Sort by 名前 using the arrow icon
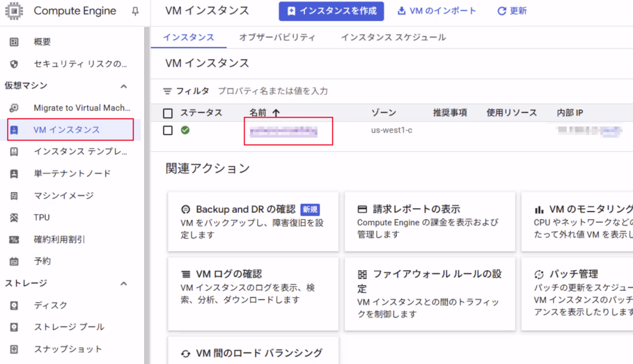Screen dimensions: 633x364 coord(276,113)
